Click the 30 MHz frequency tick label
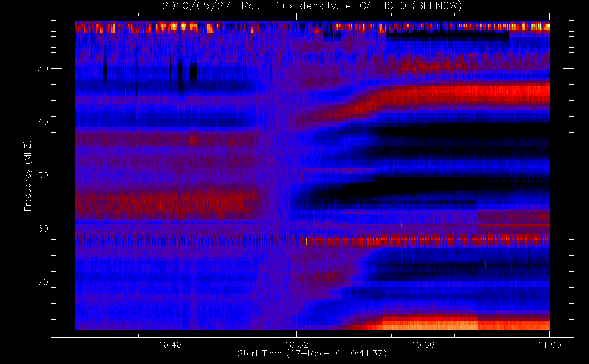This screenshot has height=364, width=589. pyautogui.click(x=43, y=68)
